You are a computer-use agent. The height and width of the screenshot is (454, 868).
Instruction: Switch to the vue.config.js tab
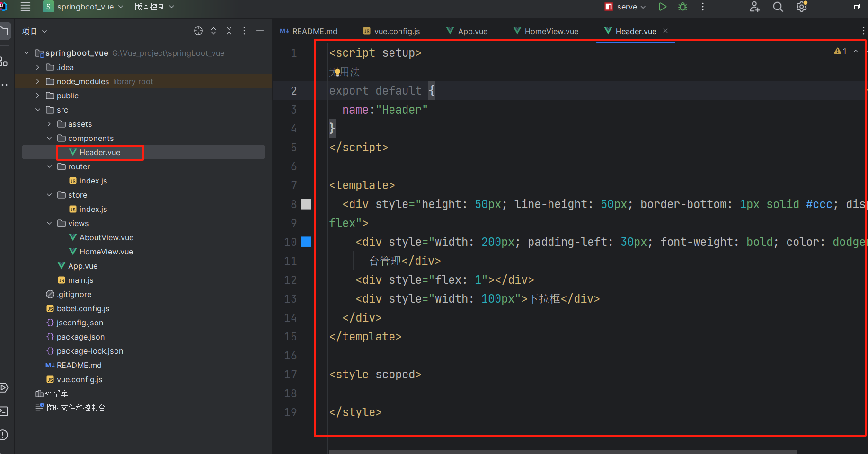(391, 31)
